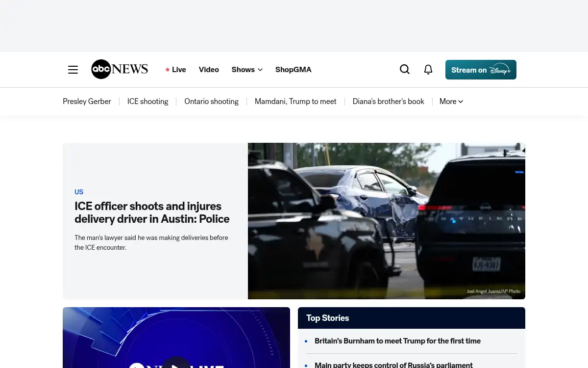The width and height of the screenshot is (588, 368).
Task: Open the ShopGMA link
Action: tap(294, 70)
